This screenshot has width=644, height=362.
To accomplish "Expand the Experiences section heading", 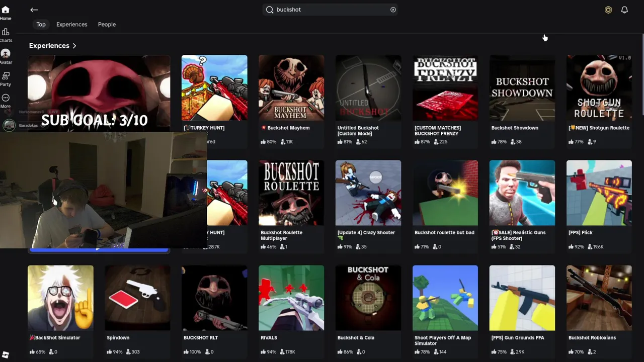I will 53,46.
